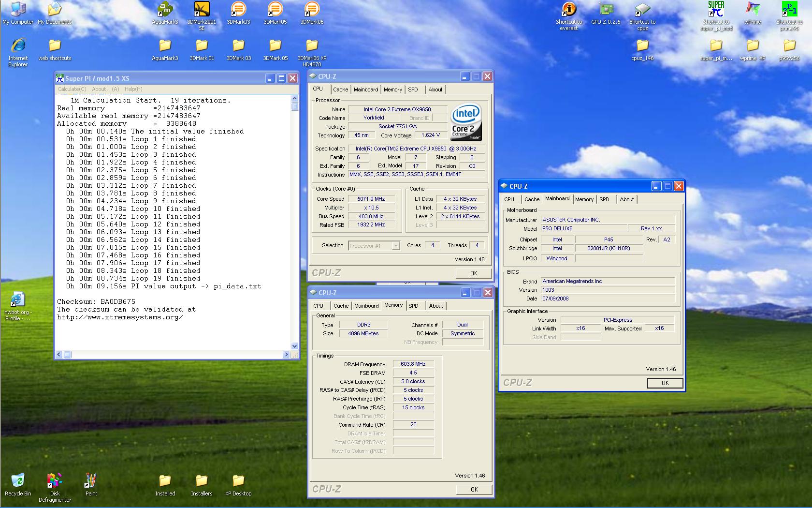
Task: Open the AquaMark3 folder icon
Action: [x=165, y=49]
